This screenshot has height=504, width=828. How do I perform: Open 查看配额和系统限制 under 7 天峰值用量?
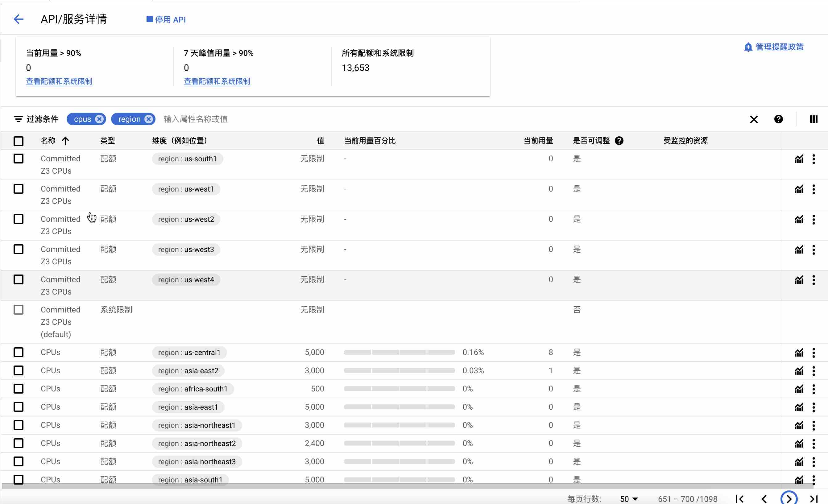[217, 81]
